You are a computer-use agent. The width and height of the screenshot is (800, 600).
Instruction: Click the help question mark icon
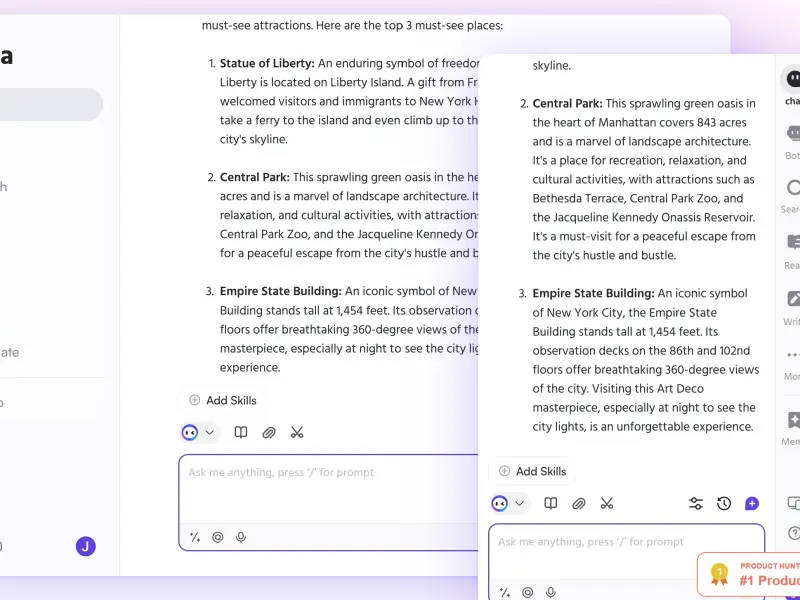(x=794, y=533)
